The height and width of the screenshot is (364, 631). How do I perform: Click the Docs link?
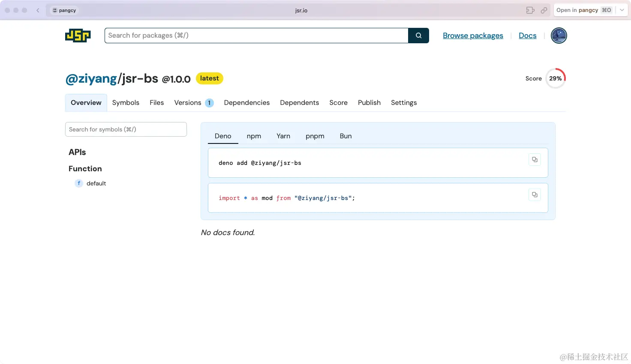pyautogui.click(x=528, y=36)
